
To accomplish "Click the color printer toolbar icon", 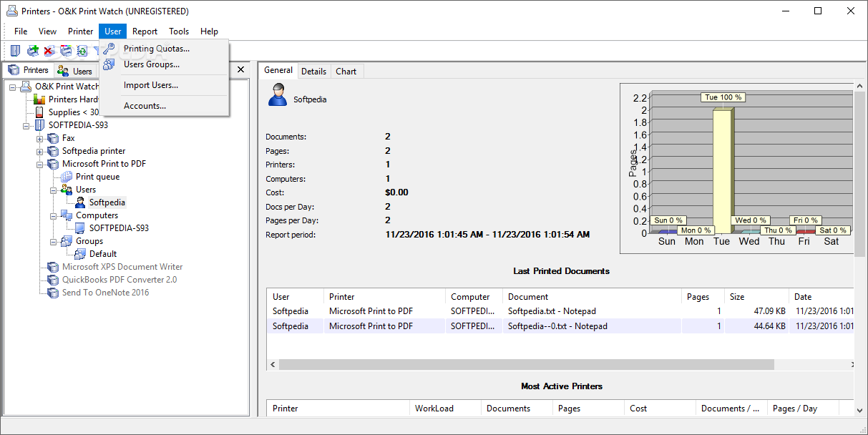I will click(x=66, y=50).
